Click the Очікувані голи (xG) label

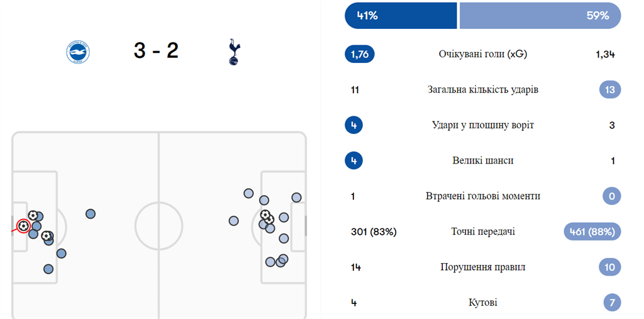[x=482, y=54]
